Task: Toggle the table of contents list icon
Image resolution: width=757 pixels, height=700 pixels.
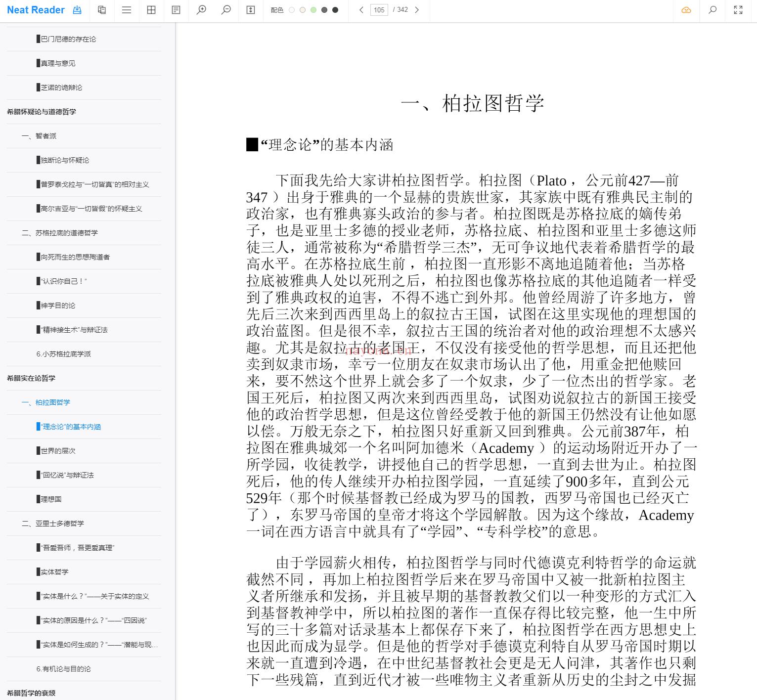Action: tap(127, 10)
